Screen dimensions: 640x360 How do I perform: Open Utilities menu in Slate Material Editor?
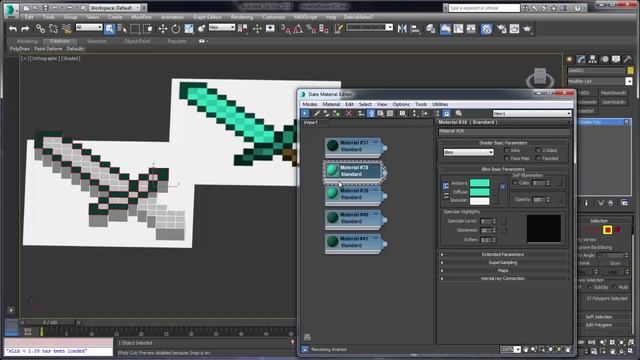point(440,104)
